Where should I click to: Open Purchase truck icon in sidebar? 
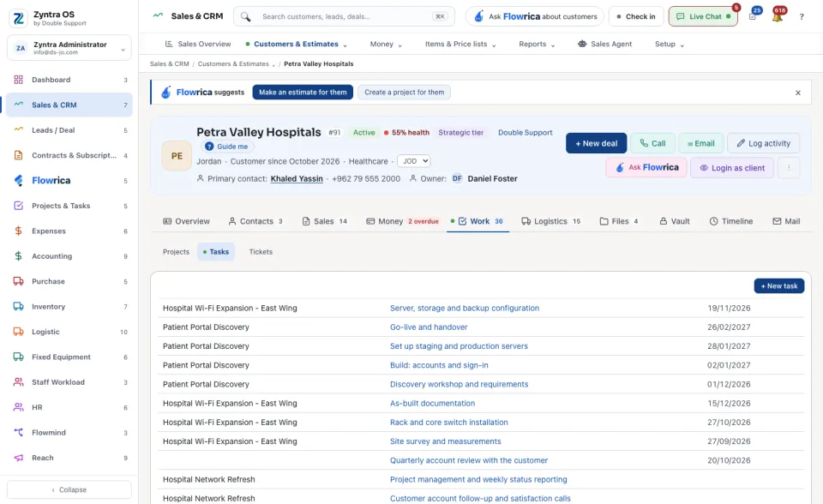18,281
